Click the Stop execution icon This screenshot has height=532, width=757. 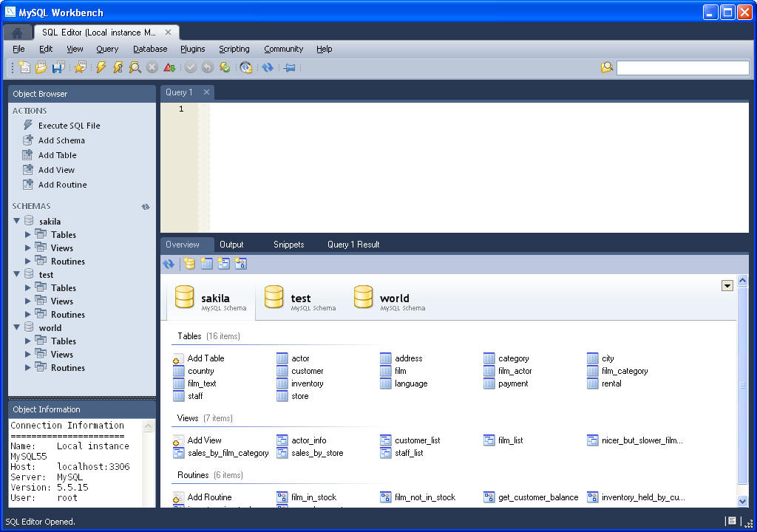[x=152, y=67]
